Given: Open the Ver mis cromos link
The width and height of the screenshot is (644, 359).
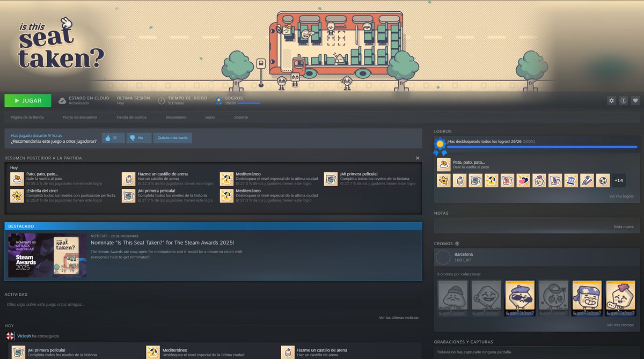Looking at the screenshot, I should 620,325.
